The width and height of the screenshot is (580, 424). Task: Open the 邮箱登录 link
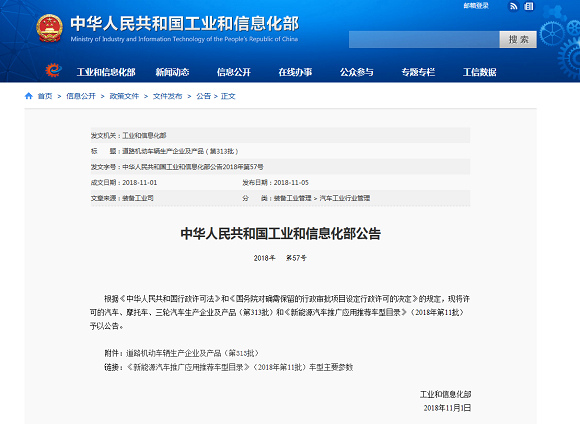[x=476, y=6]
